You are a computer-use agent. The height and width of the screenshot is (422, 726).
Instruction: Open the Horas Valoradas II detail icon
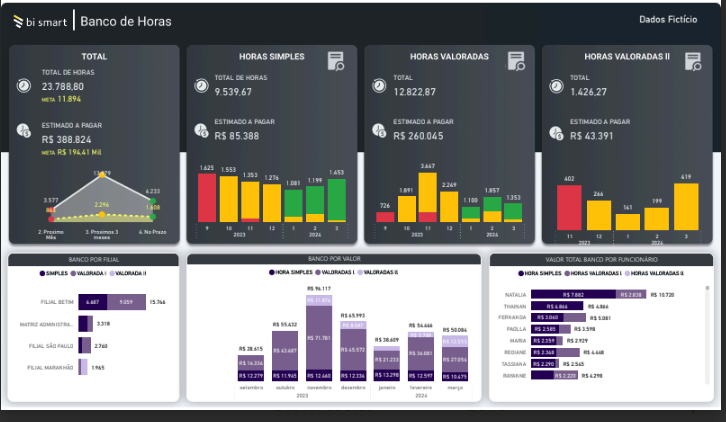692,62
